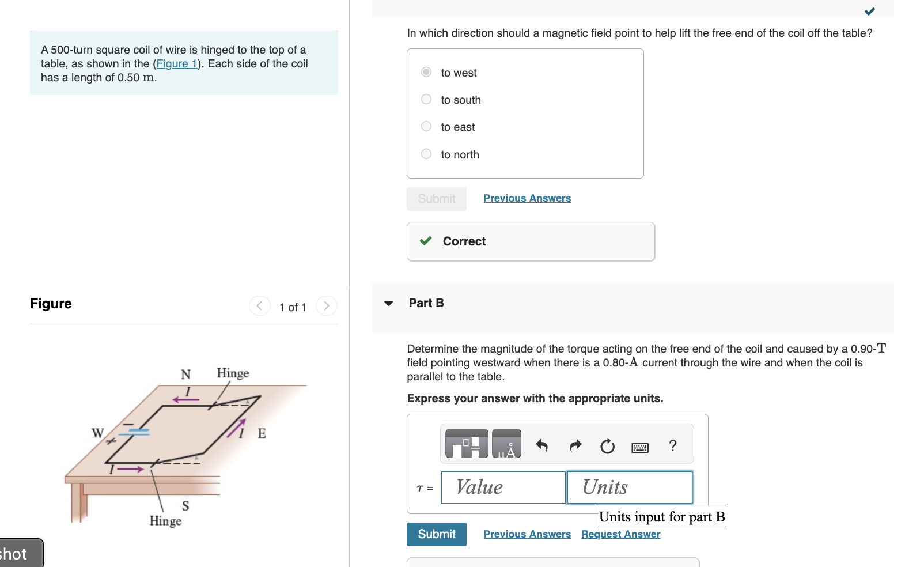Open the units symbol (µÅ) palette

506,444
